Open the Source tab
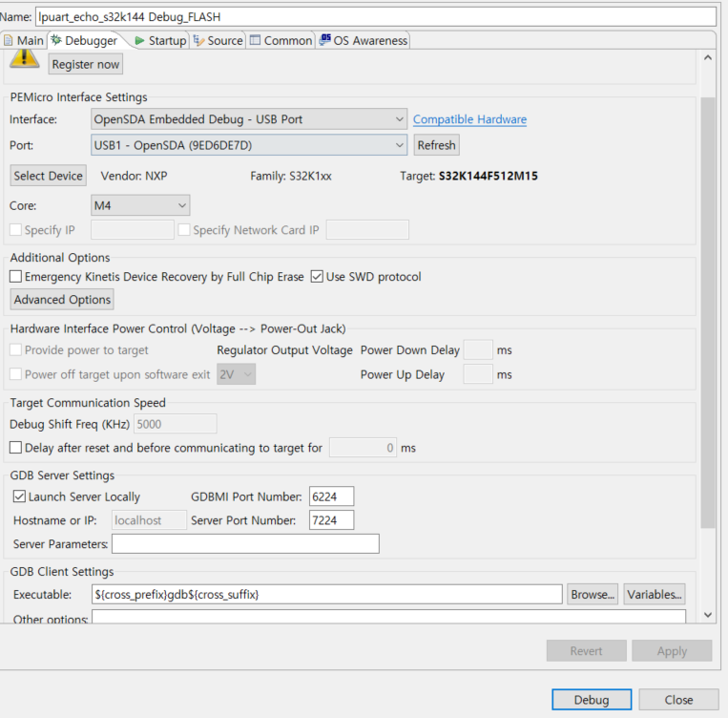Viewport: 728px width, 718px height. click(218, 41)
